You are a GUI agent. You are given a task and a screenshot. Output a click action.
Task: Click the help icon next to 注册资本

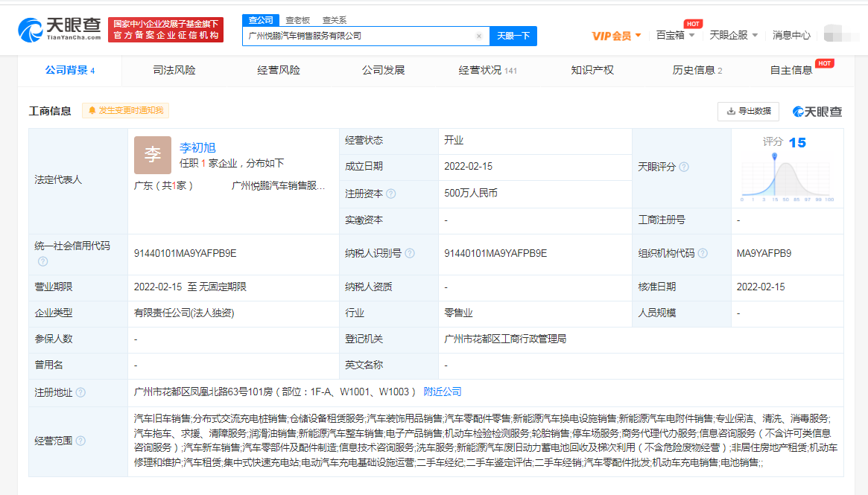coord(391,194)
